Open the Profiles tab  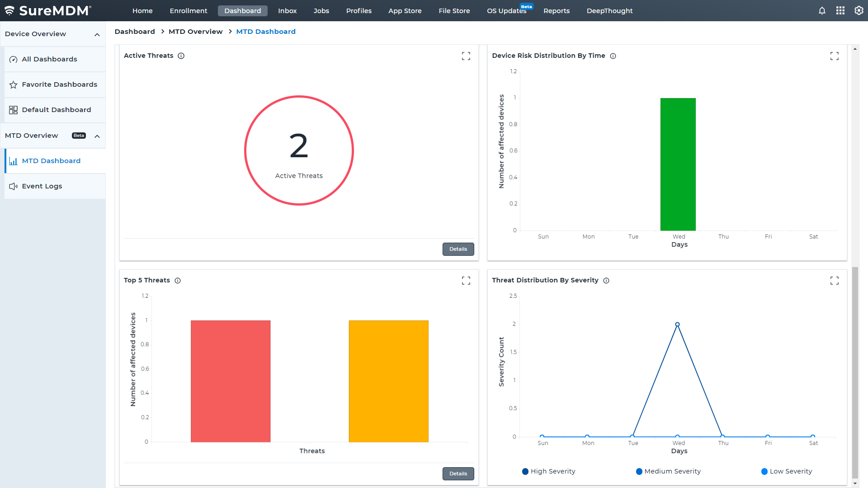[359, 11]
